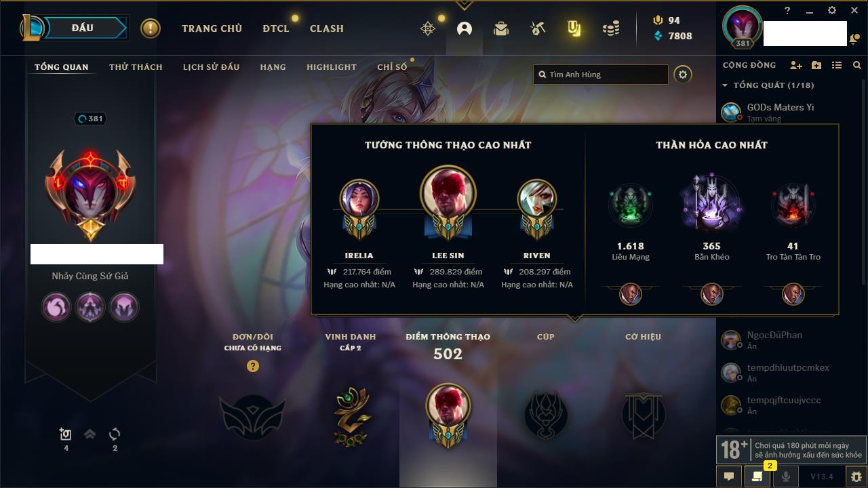Open the client settings gear icon

[x=832, y=10]
